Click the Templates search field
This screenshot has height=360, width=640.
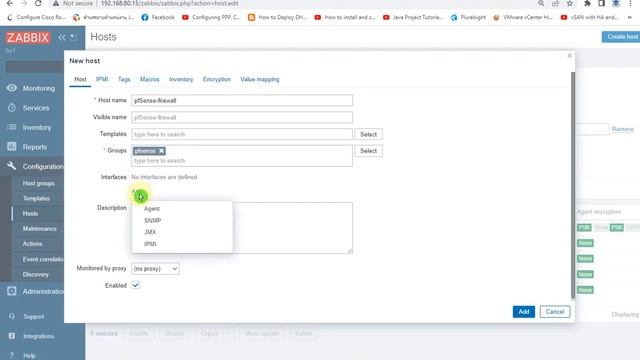coord(242,134)
